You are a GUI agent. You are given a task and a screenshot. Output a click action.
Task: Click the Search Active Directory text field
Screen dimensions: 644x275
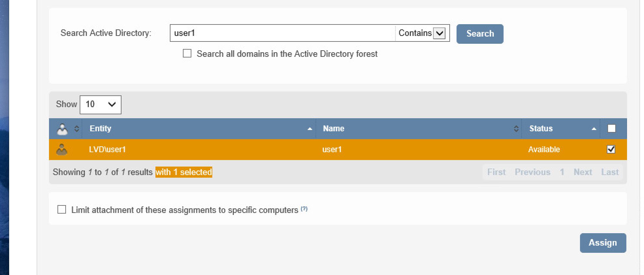(282, 33)
